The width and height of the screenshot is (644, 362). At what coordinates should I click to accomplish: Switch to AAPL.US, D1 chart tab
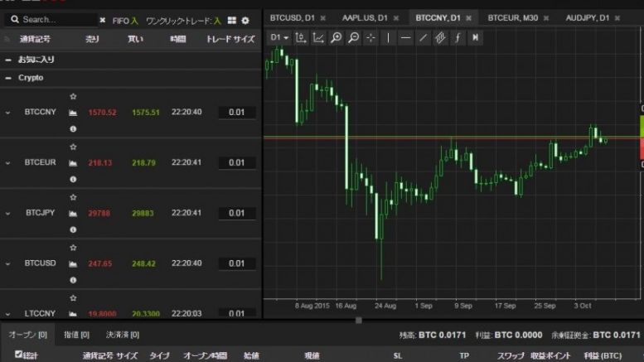click(x=365, y=18)
